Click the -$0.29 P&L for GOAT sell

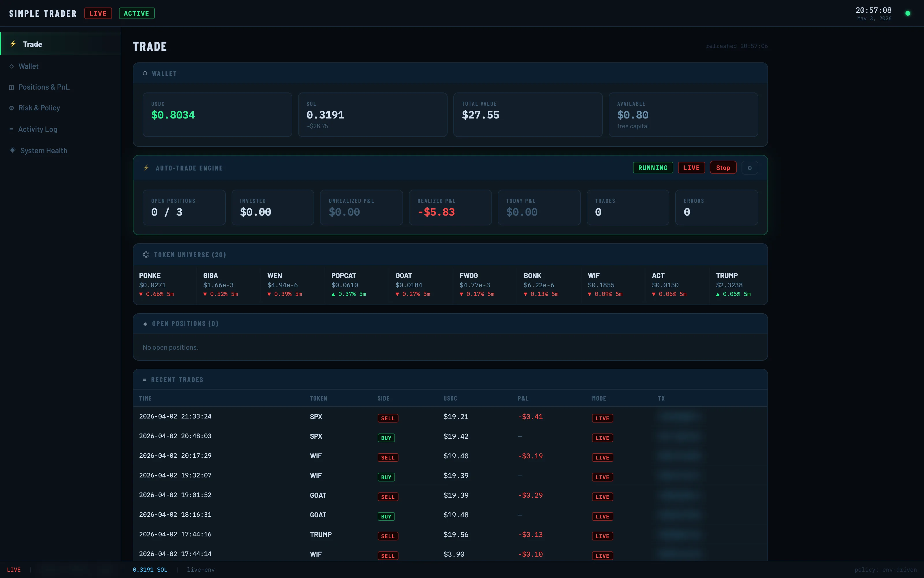(x=530, y=495)
